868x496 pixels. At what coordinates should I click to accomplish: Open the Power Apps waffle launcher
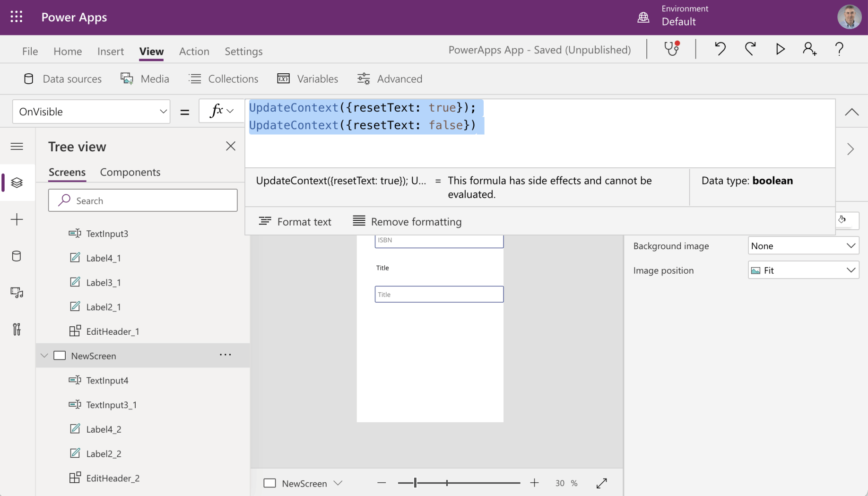click(17, 17)
